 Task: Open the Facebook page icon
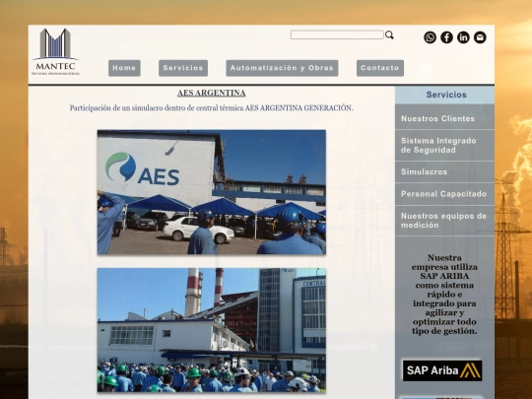coord(446,37)
